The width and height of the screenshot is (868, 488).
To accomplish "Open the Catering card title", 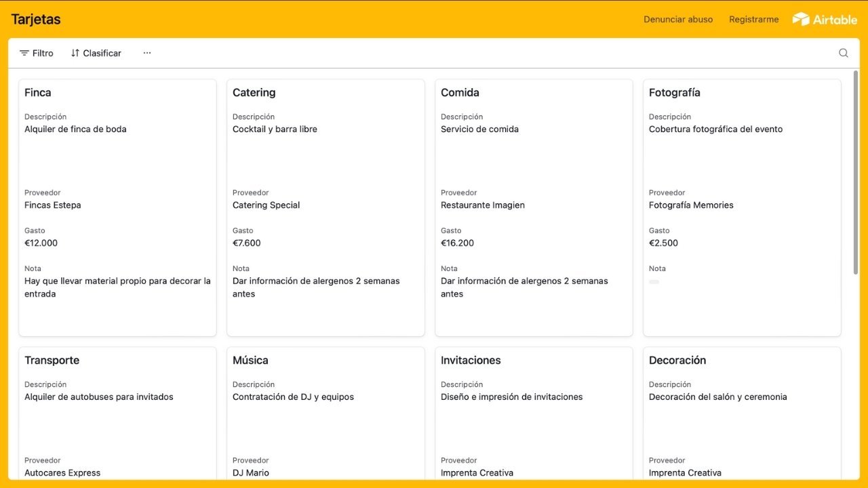I will [x=254, y=93].
